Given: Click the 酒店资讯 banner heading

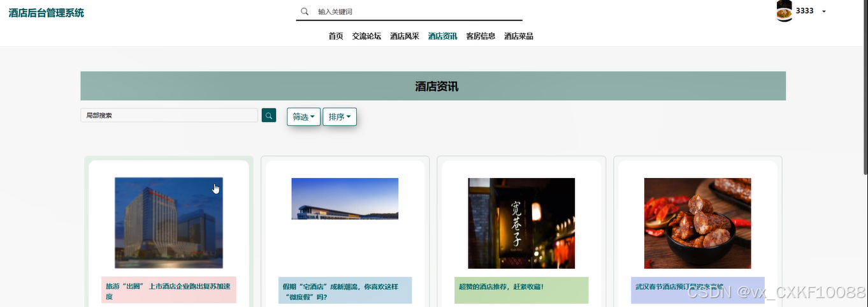Looking at the screenshot, I should 437,87.
